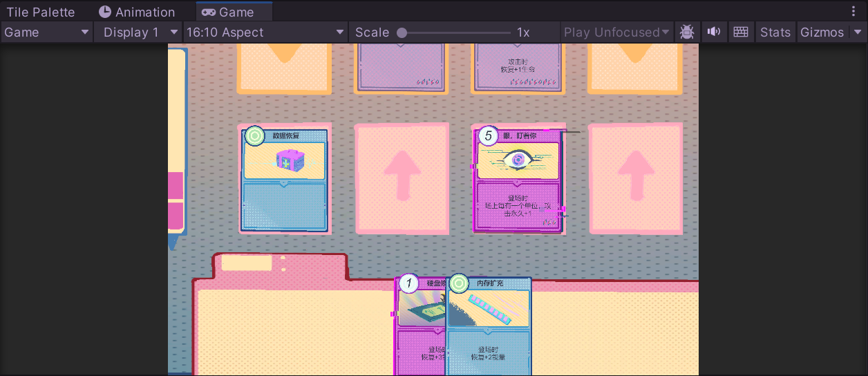Click the green circle badge on 内存扩充 card
868x376 pixels.
(459, 284)
